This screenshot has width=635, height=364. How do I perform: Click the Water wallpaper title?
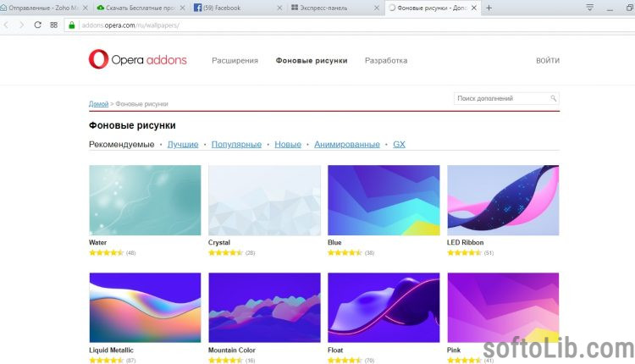coord(97,243)
